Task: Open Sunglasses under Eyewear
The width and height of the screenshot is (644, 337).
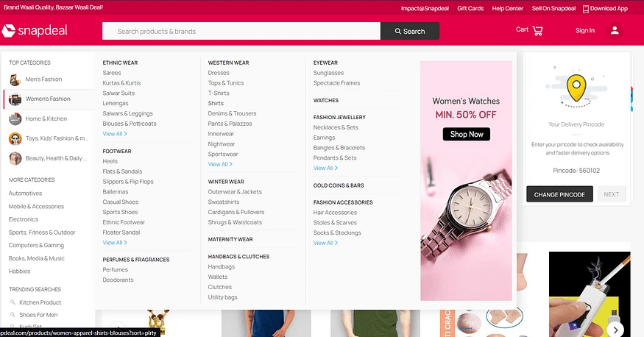Action: [328, 73]
